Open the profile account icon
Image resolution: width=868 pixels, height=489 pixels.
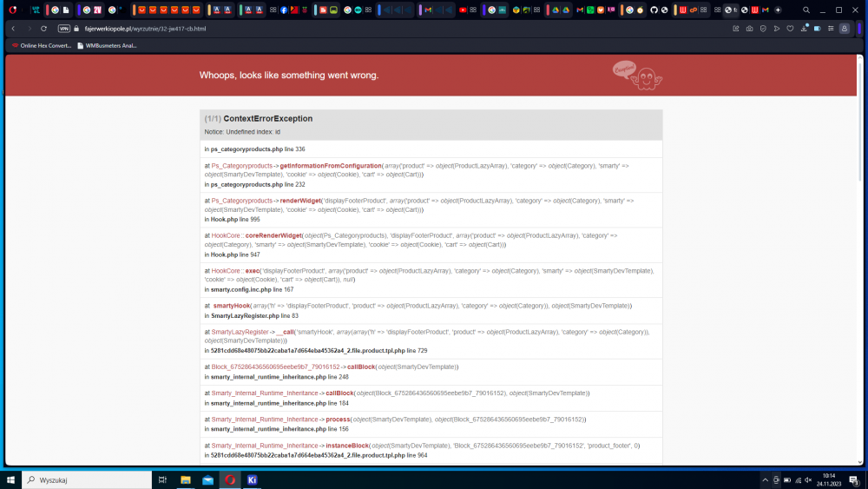[x=845, y=29]
